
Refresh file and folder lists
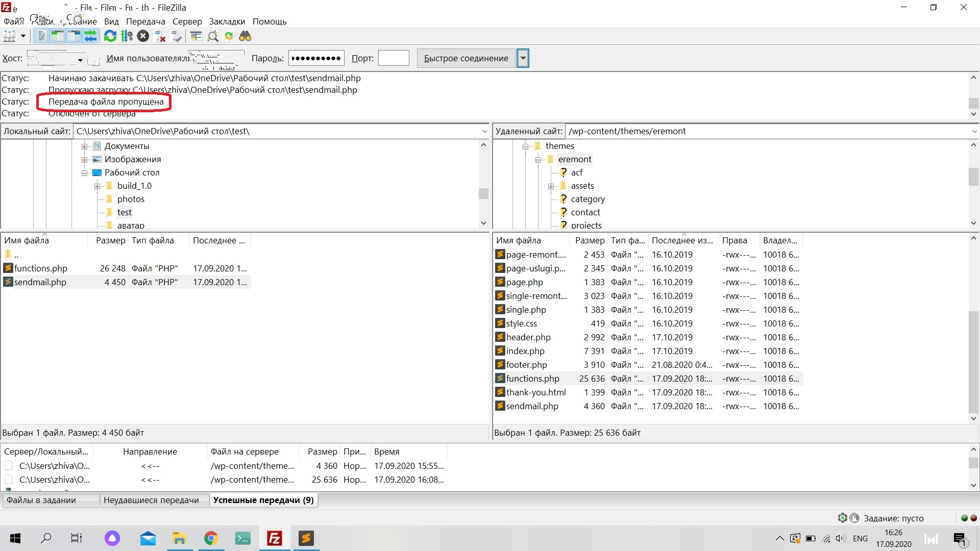tap(110, 36)
